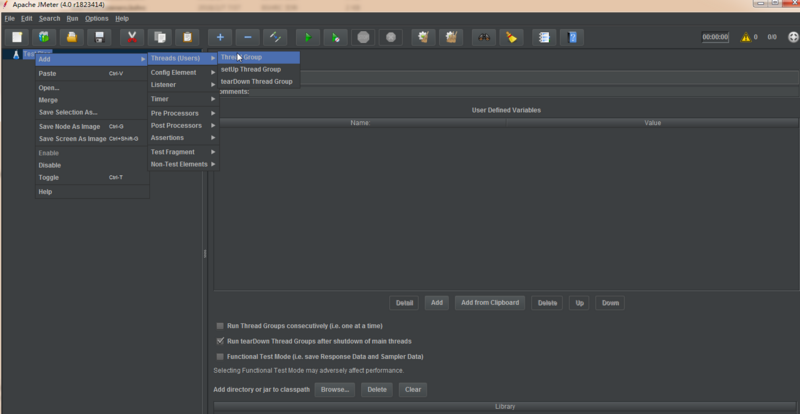800x414 pixels.
Task: Enable Functional Test Mode checkbox
Action: 220,356
